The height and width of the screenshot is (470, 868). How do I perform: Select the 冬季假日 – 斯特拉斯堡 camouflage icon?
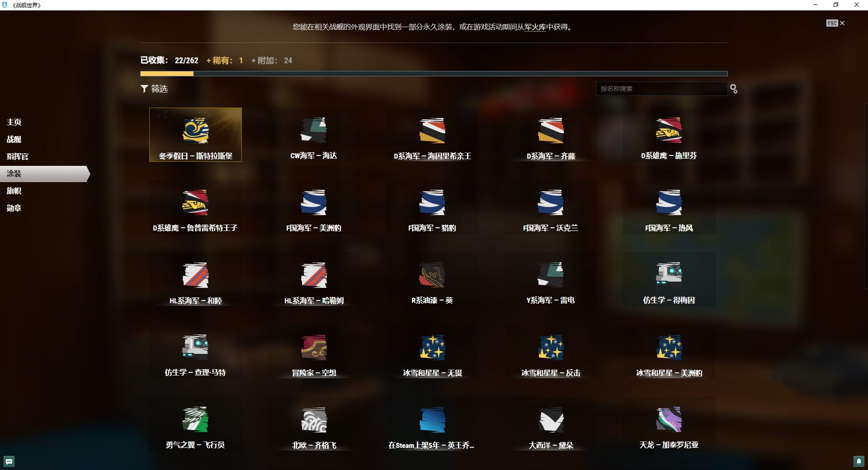(x=195, y=131)
